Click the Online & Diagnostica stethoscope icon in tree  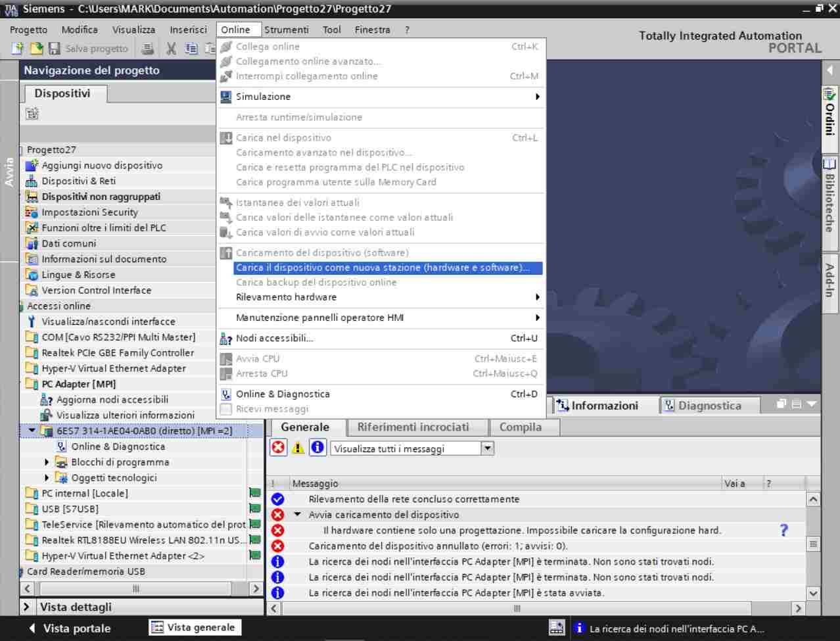coord(62,446)
